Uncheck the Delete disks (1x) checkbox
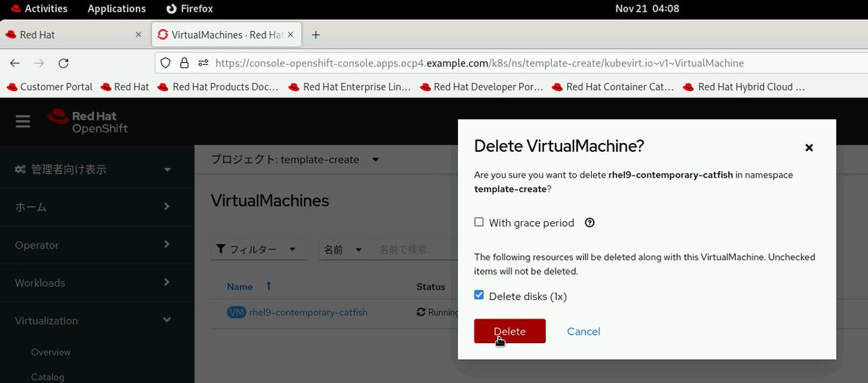This screenshot has height=383, width=868. (x=479, y=295)
